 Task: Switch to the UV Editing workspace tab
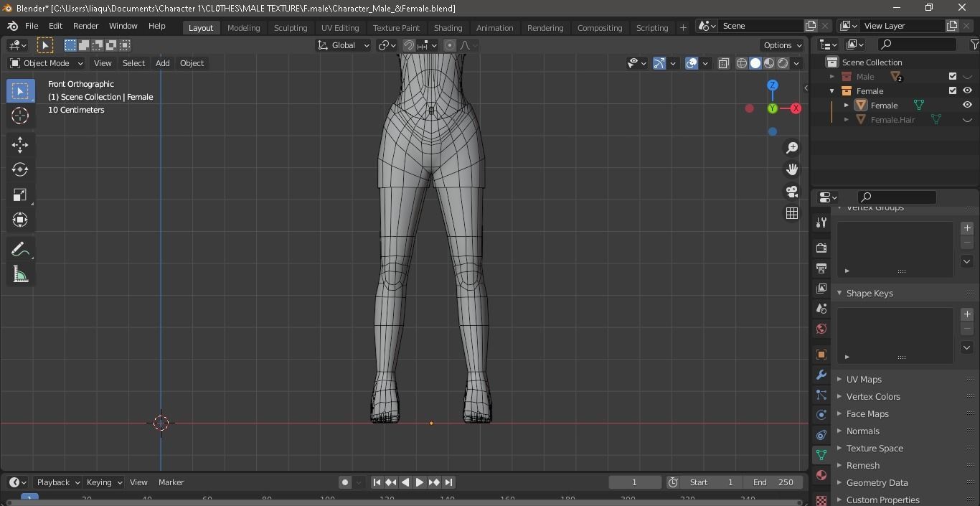[x=340, y=27]
